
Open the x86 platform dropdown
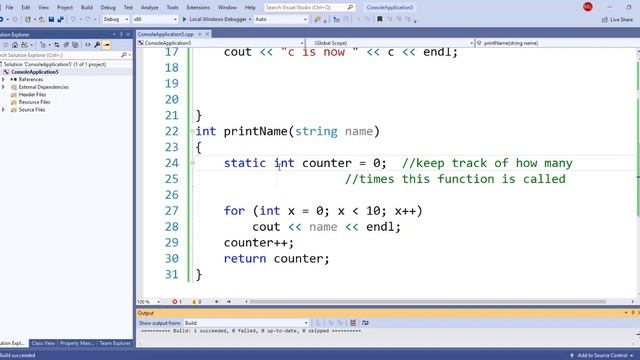click(x=155, y=19)
